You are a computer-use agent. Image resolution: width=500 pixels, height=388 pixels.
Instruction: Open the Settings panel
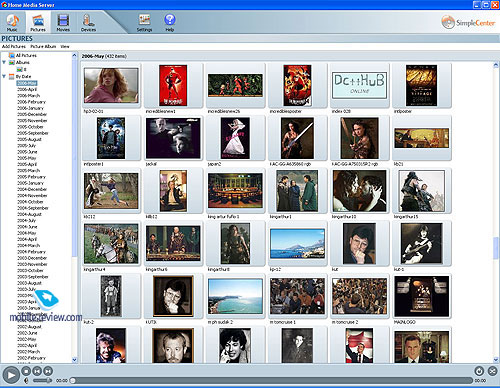pos(144,22)
